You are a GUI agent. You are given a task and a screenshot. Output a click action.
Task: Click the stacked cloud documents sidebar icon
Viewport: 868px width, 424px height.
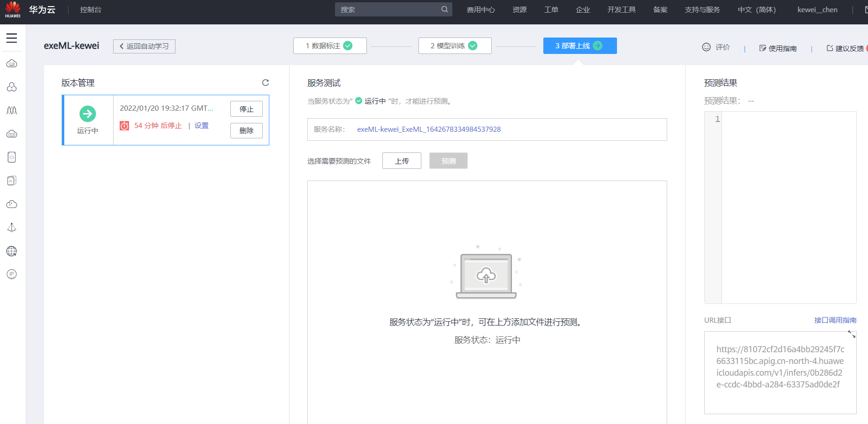click(12, 181)
